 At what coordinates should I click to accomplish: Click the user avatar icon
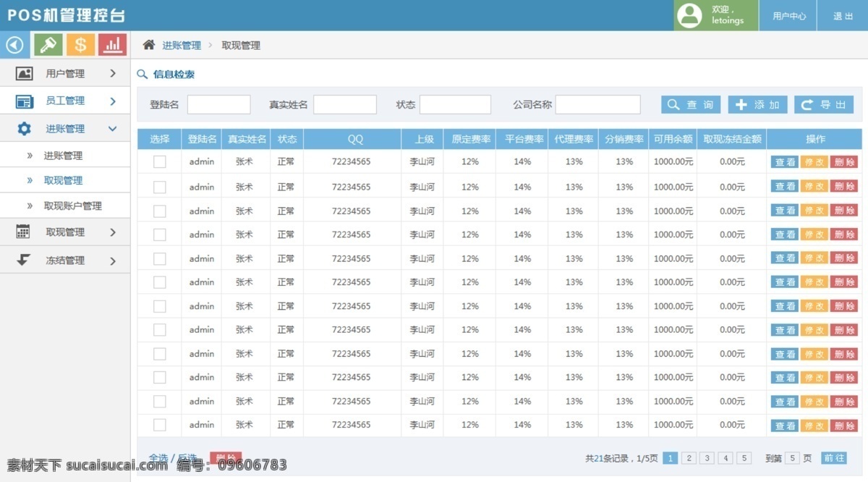point(690,15)
